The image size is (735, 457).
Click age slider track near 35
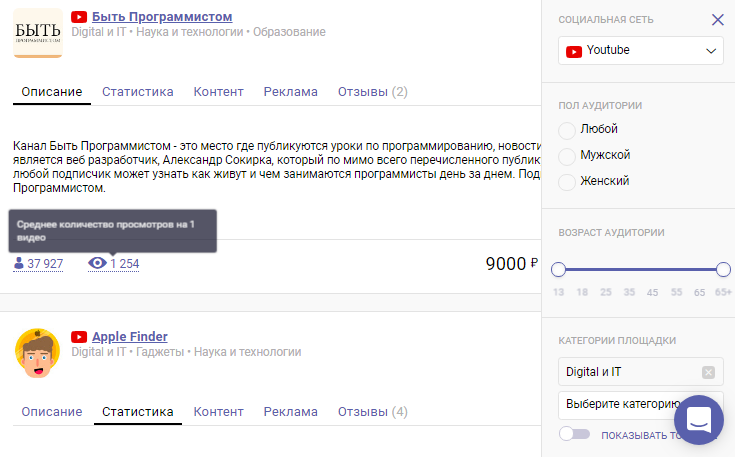click(x=629, y=270)
